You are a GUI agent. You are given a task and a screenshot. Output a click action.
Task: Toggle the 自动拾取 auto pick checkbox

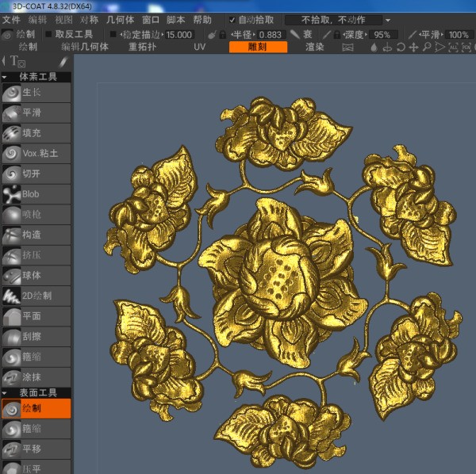click(232, 19)
